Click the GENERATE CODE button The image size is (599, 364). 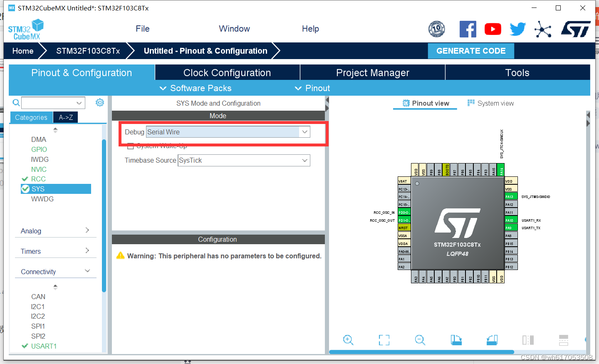pyautogui.click(x=471, y=51)
